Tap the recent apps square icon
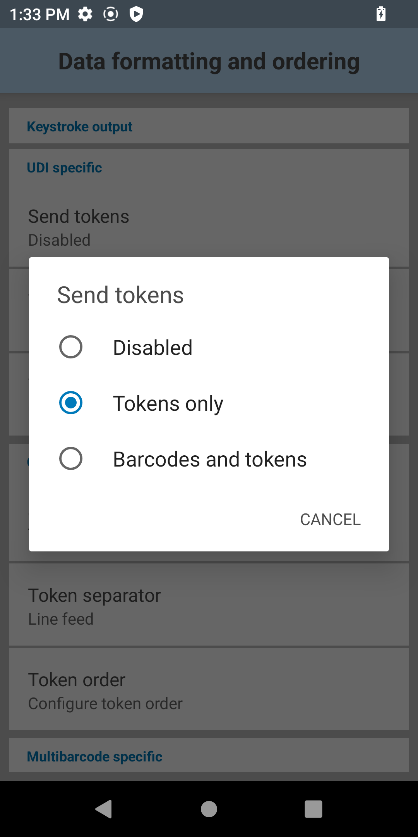Viewport: 418px width, 837px height. coord(313,809)
